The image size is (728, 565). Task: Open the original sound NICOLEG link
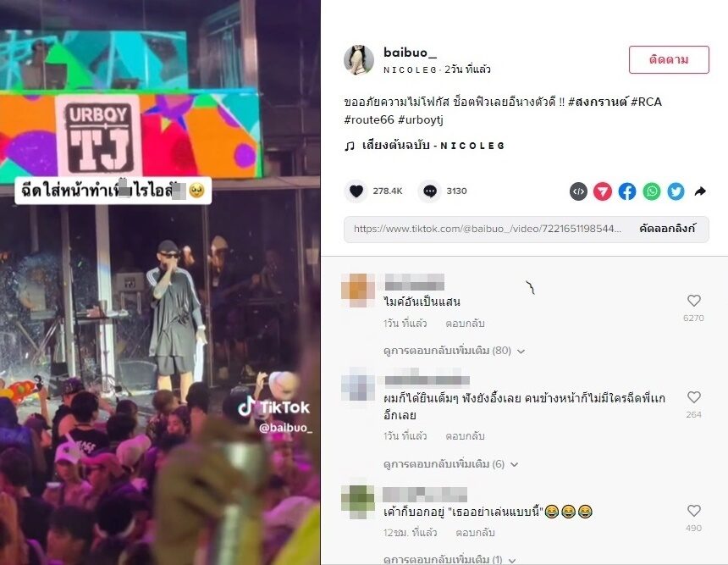click(x=424, y=146)
